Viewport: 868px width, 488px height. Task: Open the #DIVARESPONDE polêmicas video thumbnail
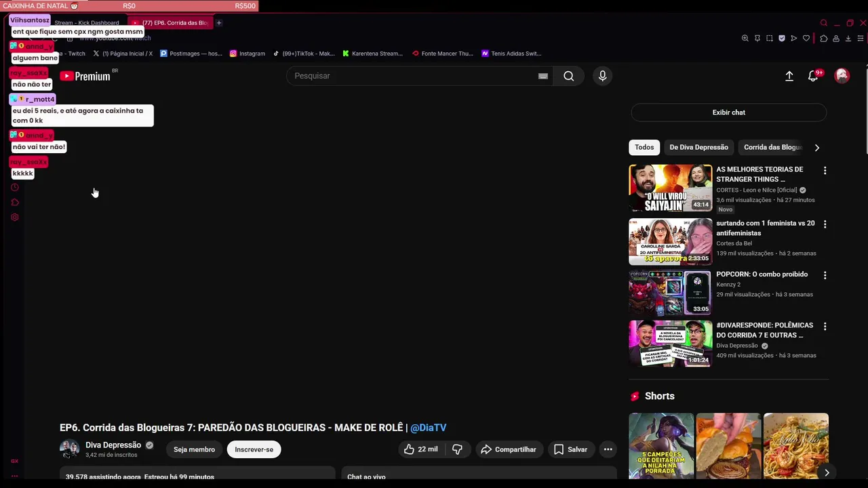[x=670, y=344]
